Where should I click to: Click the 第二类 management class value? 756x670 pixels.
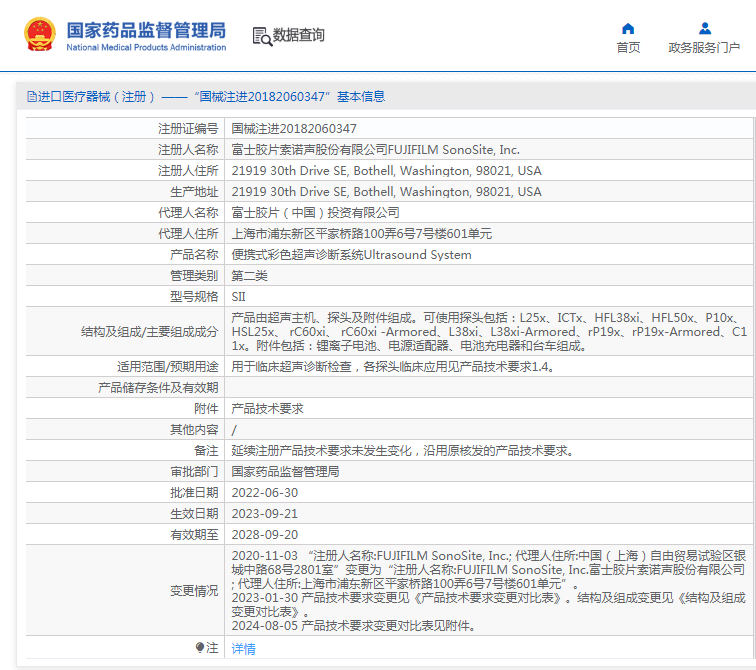[x=249, y=276]
